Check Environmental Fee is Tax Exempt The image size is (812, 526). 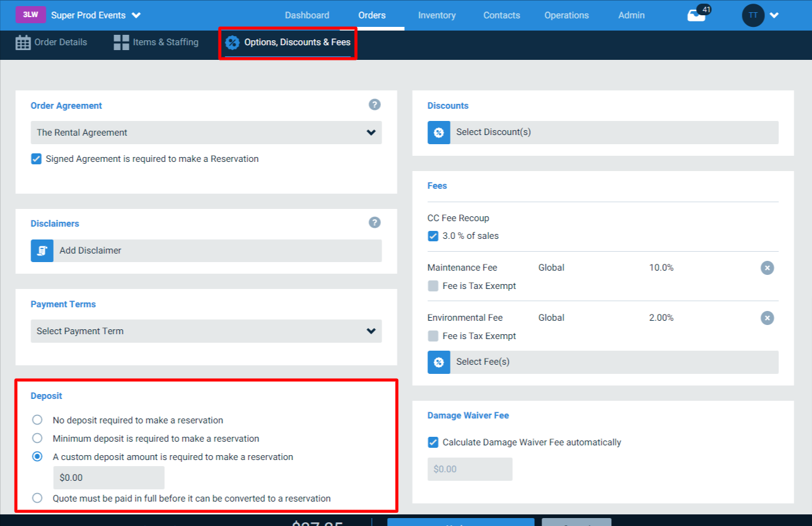[x=433, y=336]
